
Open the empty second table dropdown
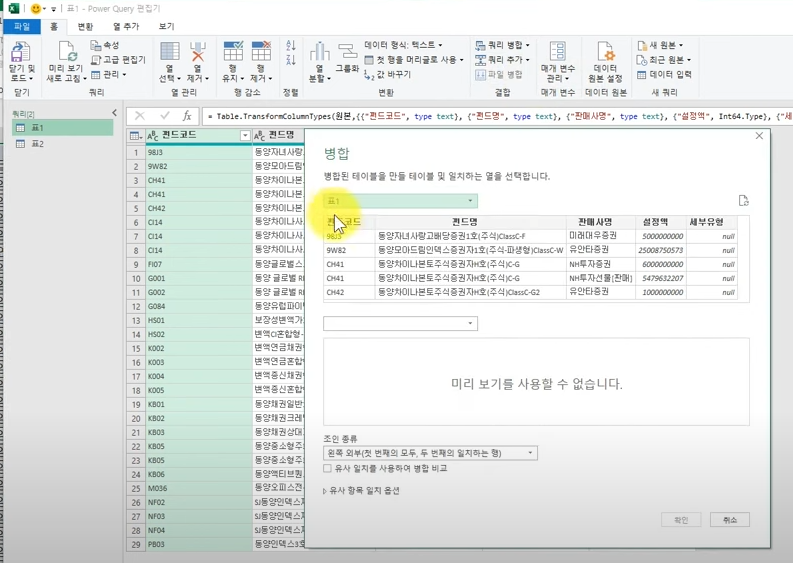(x=401, y=323)
